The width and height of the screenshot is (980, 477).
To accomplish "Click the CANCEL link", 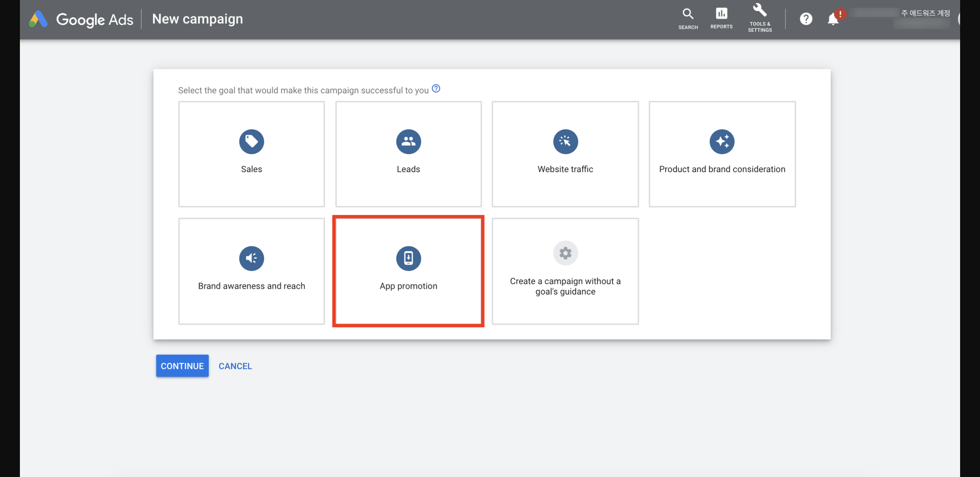I will coord(235,366).
